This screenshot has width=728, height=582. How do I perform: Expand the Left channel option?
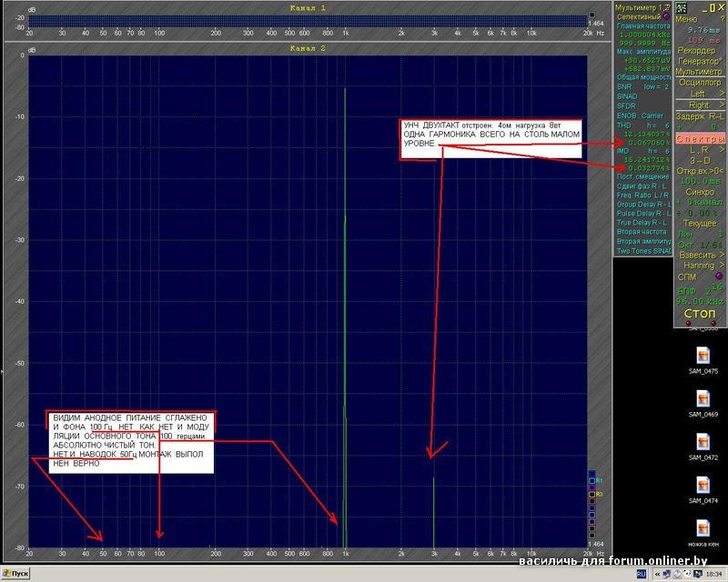[x=699, y=94]
